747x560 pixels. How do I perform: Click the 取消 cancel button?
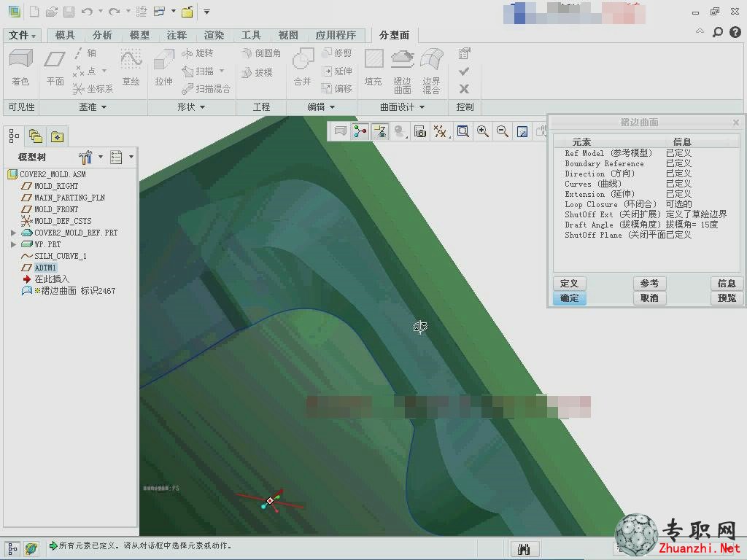click(x=649, y=298)
